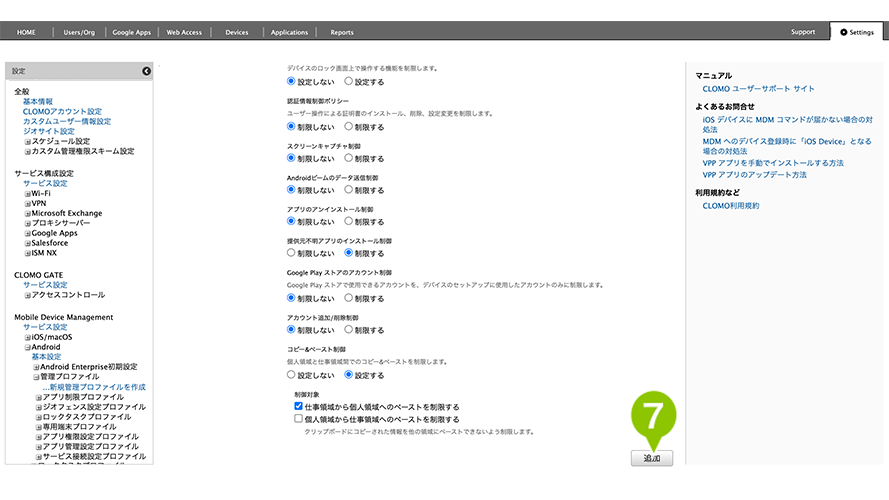This screenshot has width=889, height=500.
Task: Collapse the 設定 sidebar with arrow icon
Action: coord(146,71)
